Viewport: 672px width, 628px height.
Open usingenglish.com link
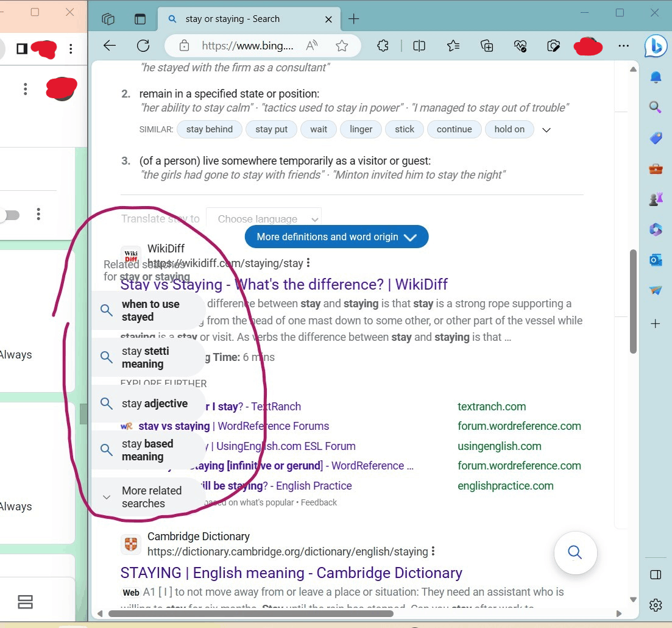pos(500,446)
